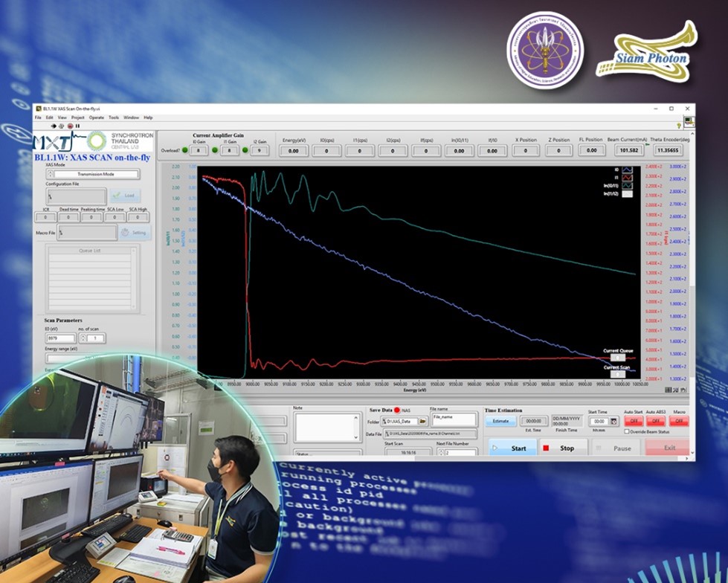
Task: Open the VI icon pane at top right
Action: click(x=689, y=122)
